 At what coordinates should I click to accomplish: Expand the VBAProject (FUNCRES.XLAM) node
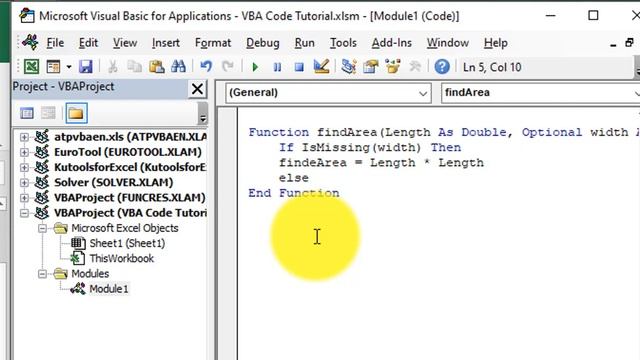24,198
